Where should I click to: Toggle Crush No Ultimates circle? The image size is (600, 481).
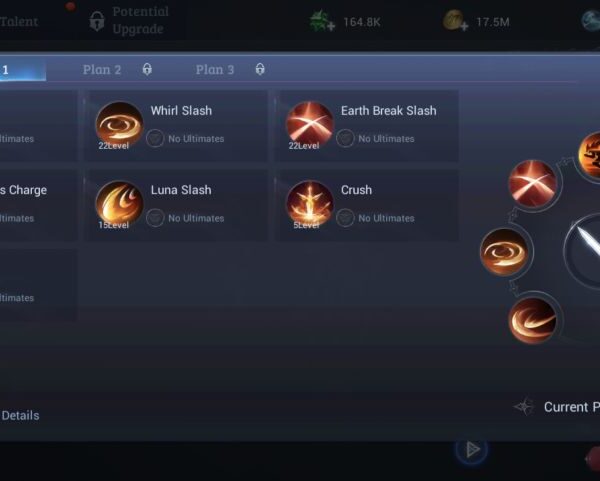(x=345, y=218)
